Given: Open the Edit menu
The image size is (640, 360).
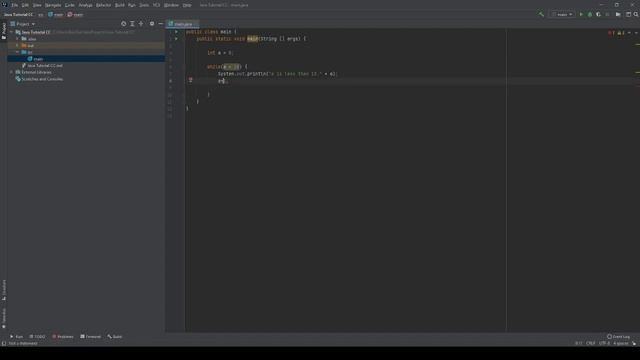Looking at the screenshot, I should [25, 5].
